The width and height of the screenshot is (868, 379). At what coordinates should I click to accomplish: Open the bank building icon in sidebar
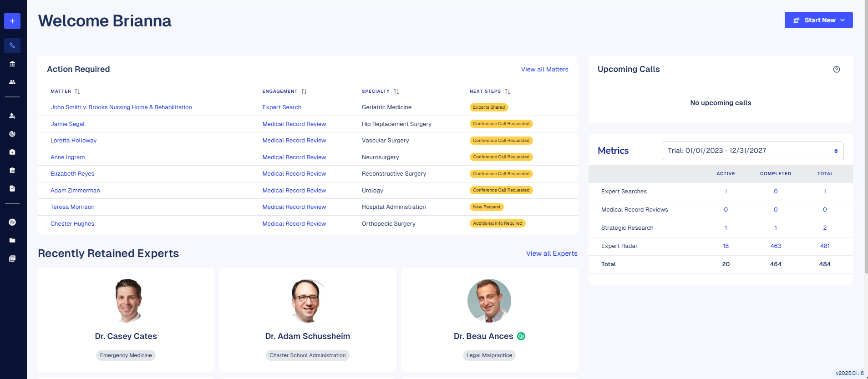(12, 64)
